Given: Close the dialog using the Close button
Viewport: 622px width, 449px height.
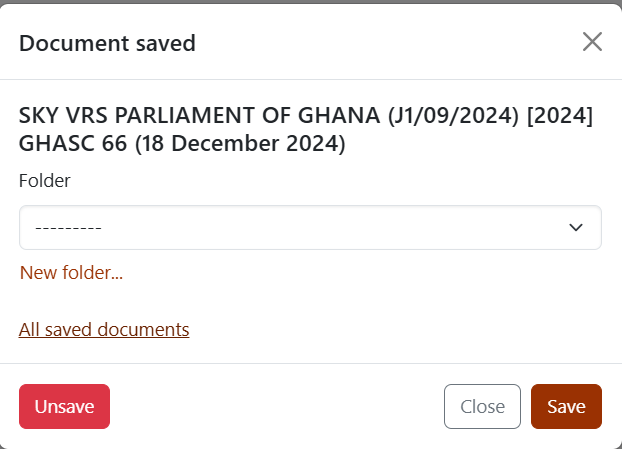Looking at the screenshot, I should tap(482, 406).
